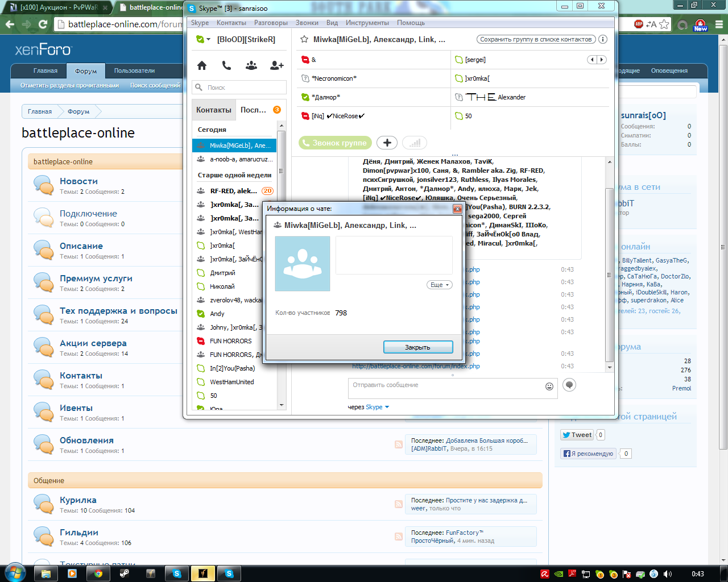Screen dimensions: 728x582
Task: Show the previous participants page arrow
Action: (592, 60)
